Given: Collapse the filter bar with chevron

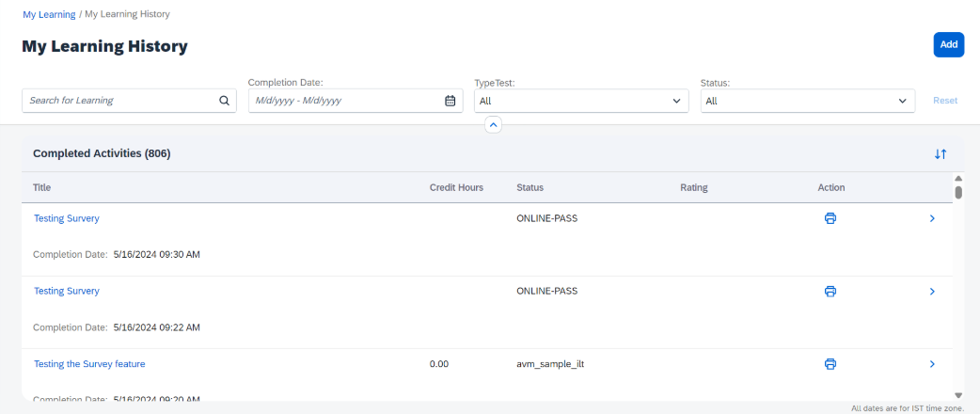Looking at the screenshot, I should (493, 125).
